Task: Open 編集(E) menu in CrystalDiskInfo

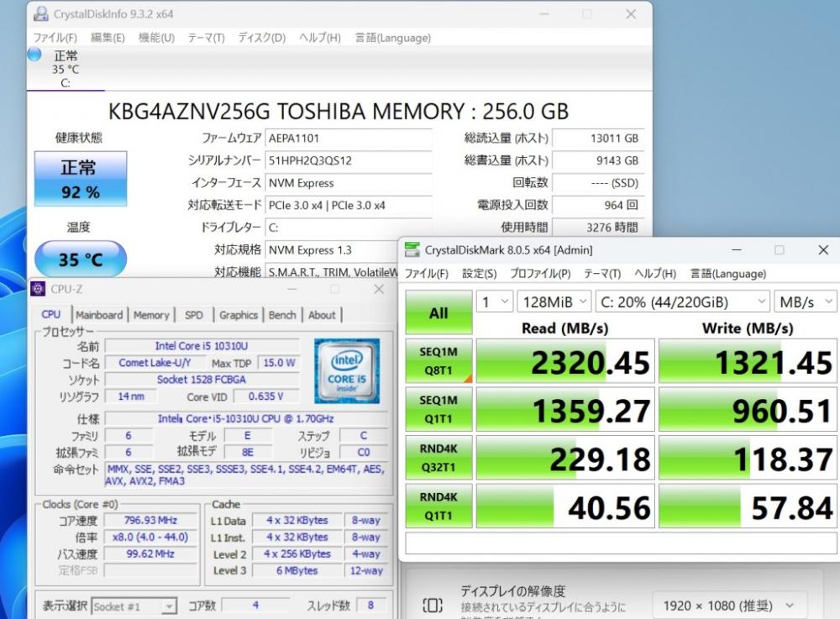Action: coord(108,38)
